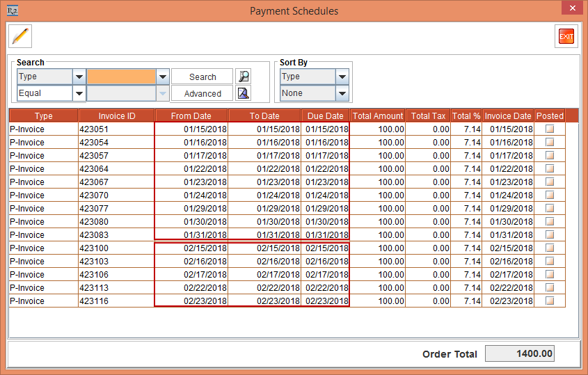Sort by clicking Invoice ID column header
The height and width of the screenshot is (375, 588).
[116, 116]
